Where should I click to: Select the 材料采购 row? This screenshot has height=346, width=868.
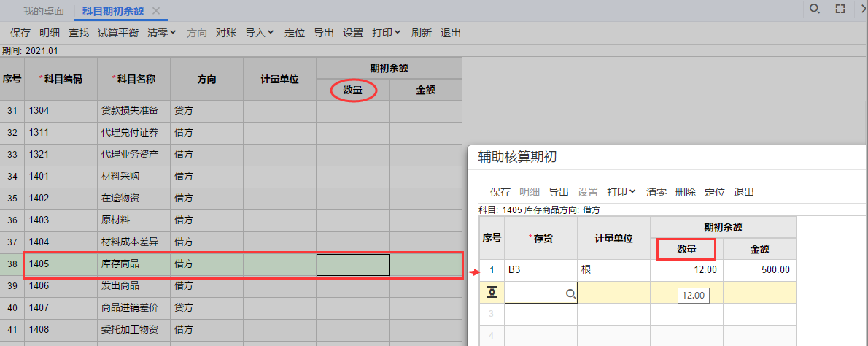coord(230,177)
